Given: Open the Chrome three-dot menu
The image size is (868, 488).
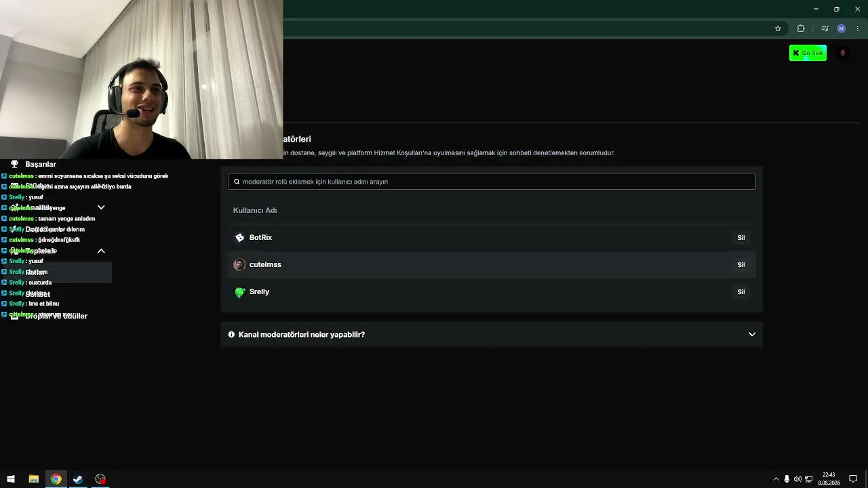Looking at the screenshot, I should (858, 28).
